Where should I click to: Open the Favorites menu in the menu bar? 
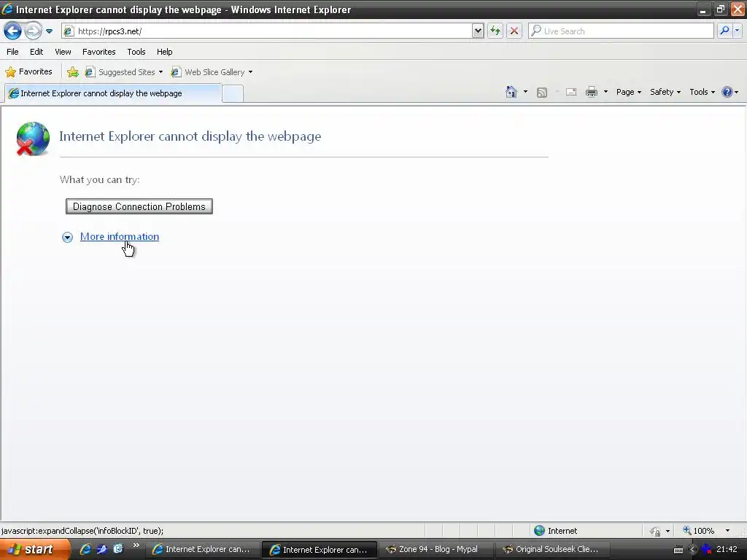99,52
